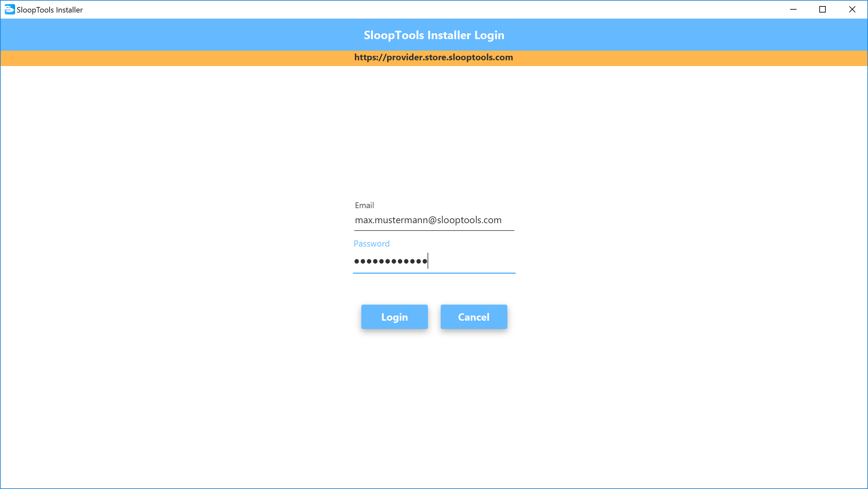Click the maximize window button
The image size is (868, 489).
(x=822, y=10)
